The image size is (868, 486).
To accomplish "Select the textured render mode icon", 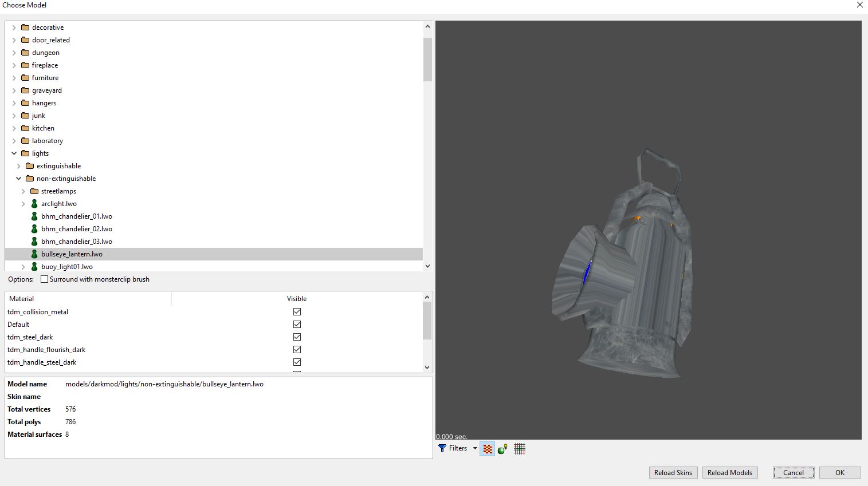I will 488,449.
